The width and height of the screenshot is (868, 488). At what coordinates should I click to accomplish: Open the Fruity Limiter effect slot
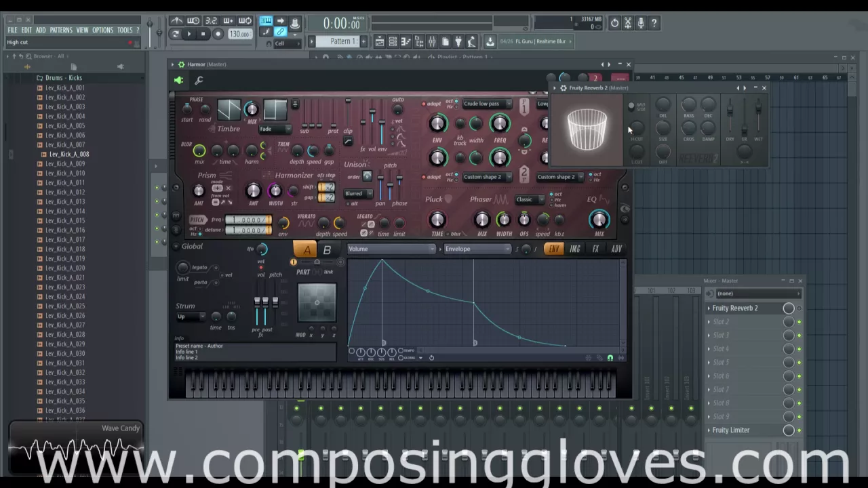tap(730, 430)
